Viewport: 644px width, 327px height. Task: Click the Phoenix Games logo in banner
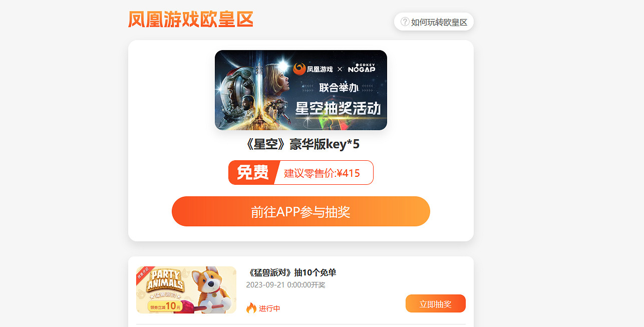pyautogui.click(x=313, y=69)
